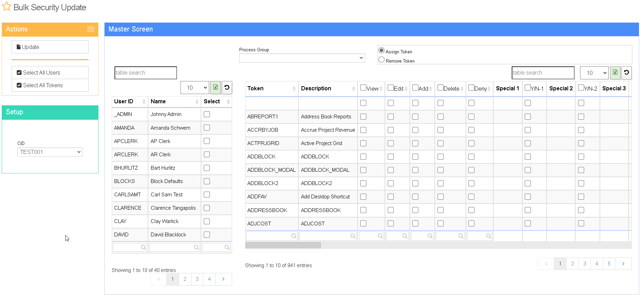Image resolution: width=644 pixels, height=301 pixels.
Task: Click the Accrue Project Revenue description
Action: tap(328, 130)
